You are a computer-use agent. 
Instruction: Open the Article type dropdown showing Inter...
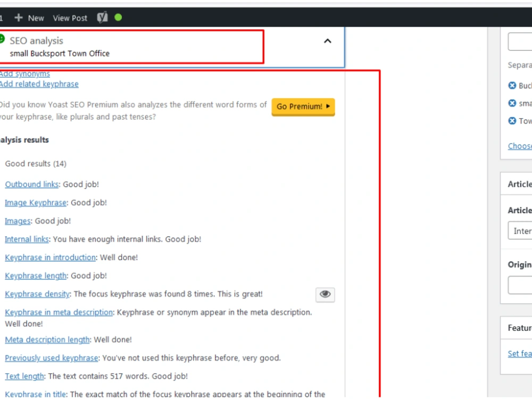[520, 231]
